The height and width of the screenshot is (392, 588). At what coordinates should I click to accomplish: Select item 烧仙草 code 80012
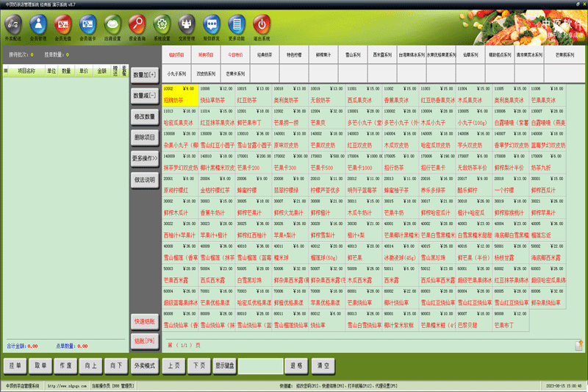(327, 321)
